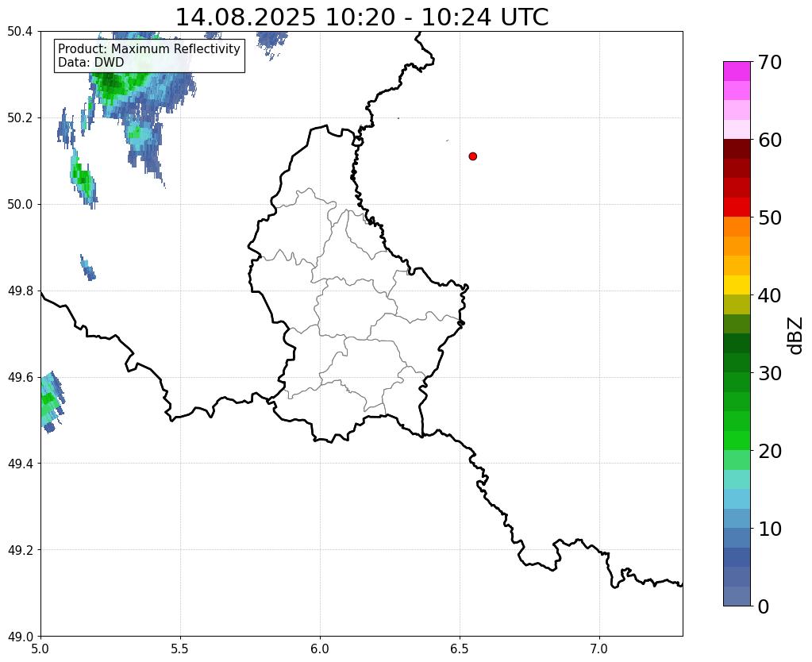812x662 pixels.
Task: Click latitude axis label 49.8
Action: pyautogui.click(x=20, y=291)
